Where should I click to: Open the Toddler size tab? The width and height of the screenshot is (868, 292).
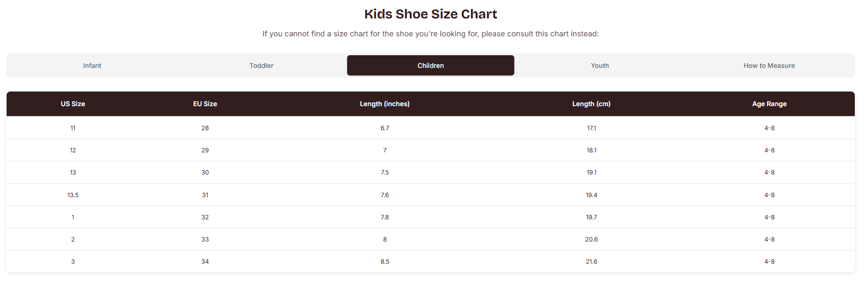point(261,66)
